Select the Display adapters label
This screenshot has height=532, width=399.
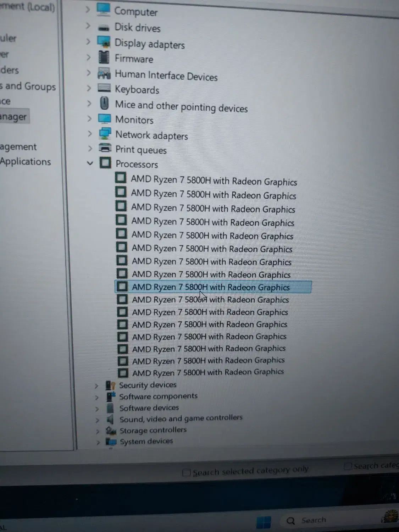click(x=150, y=44)
